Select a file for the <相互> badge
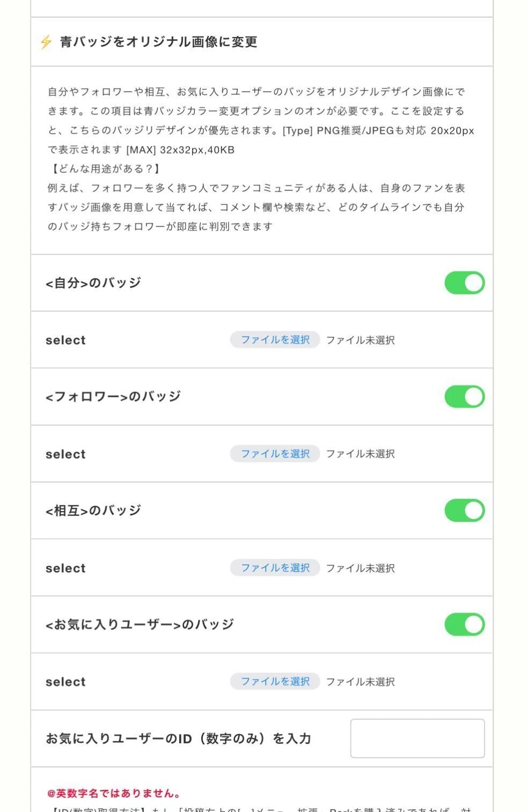The width and height of the screenshot is (527, 812). pyautogui.click(x=275, y=567)
